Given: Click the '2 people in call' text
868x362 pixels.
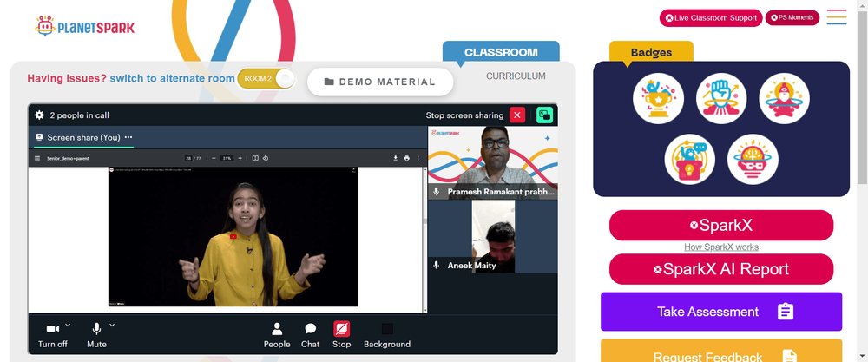Looking at the screenshot, I should tap(79, 115).
